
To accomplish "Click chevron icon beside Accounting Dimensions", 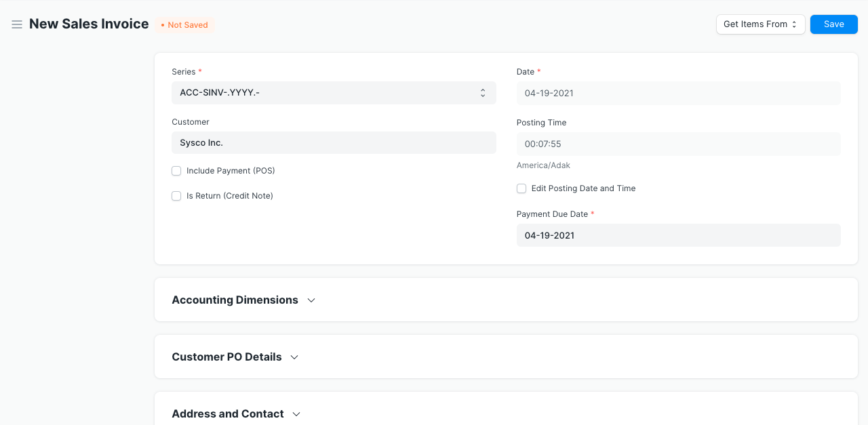I will (x=311, y=300).
